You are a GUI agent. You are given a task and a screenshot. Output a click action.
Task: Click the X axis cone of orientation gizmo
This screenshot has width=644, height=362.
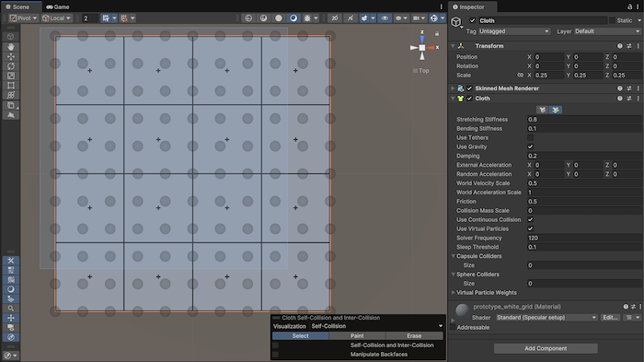pos(431,48)
